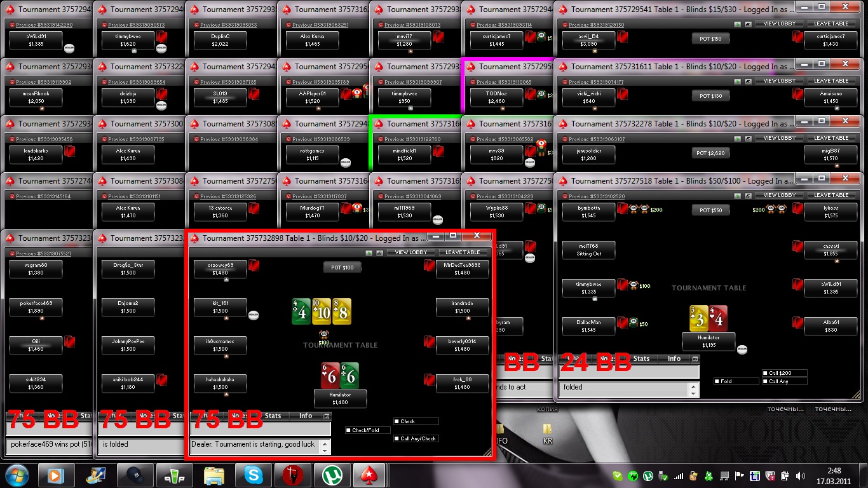Click green replay icon in Tournament 375729541 window
Screen dimensions: 868x488
click(738, 24)
